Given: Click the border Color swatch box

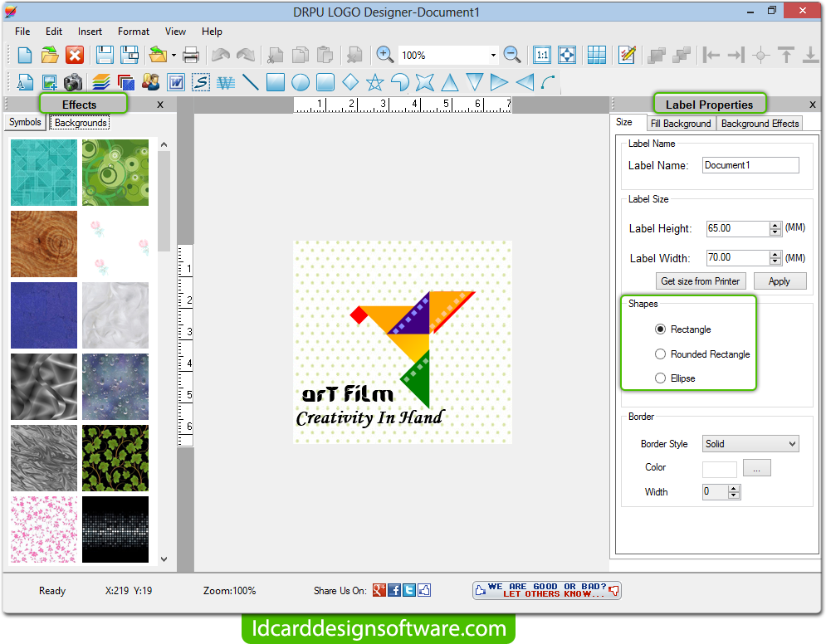Looking at the screenshot, I should click(719, 469).
